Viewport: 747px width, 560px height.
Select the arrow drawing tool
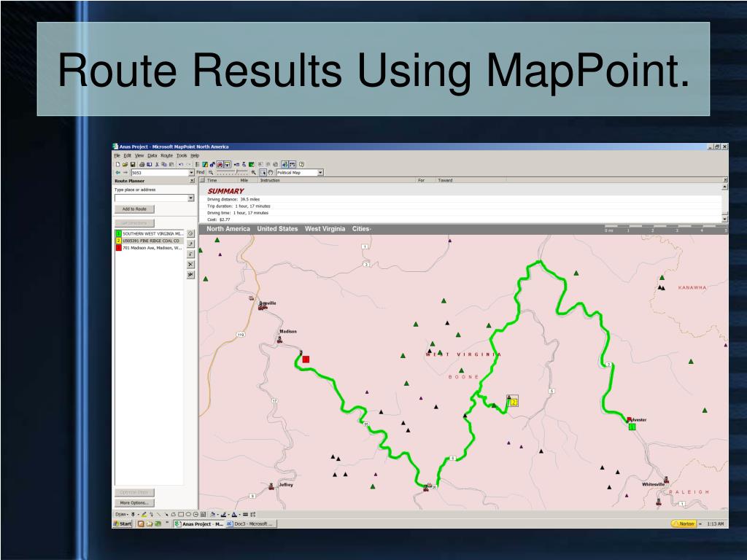coord(166,514)
